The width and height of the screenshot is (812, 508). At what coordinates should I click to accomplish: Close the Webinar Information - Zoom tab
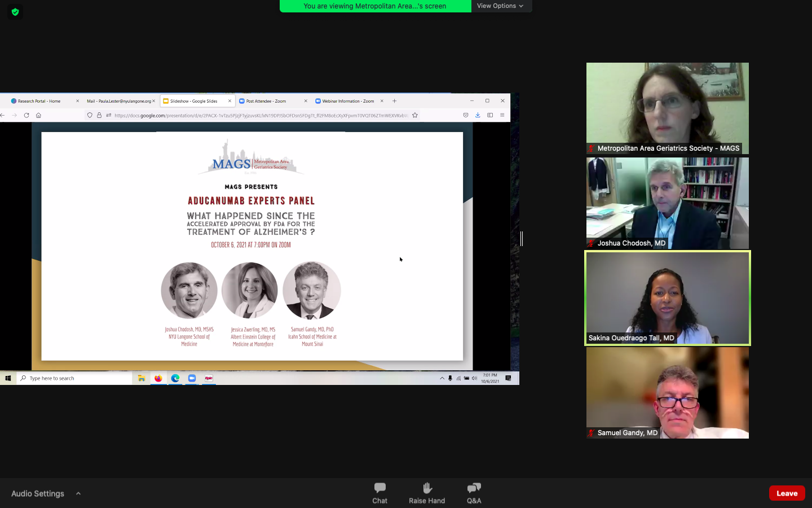coord(382,101)
